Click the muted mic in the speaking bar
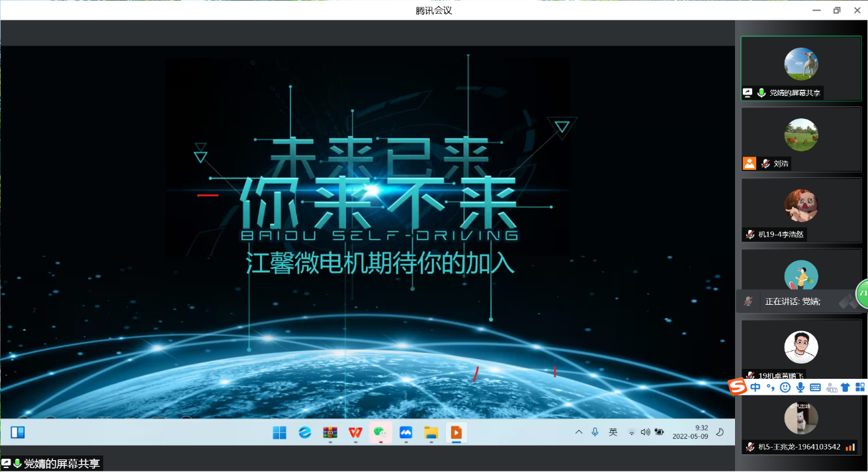Image resolution: width=868 pixels, height=472 pixels. click(x=748, y=301)
